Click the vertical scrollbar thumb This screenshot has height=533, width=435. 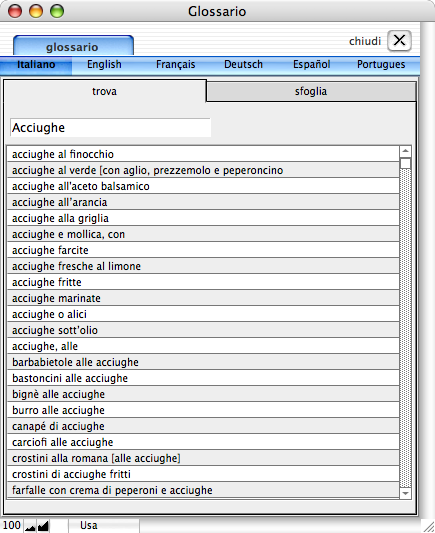405,164
